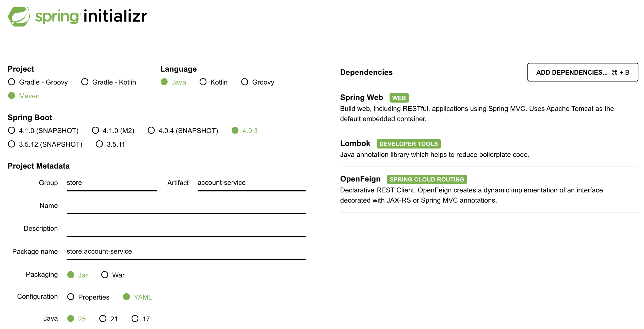Choose Java version 21

[103, 319]
